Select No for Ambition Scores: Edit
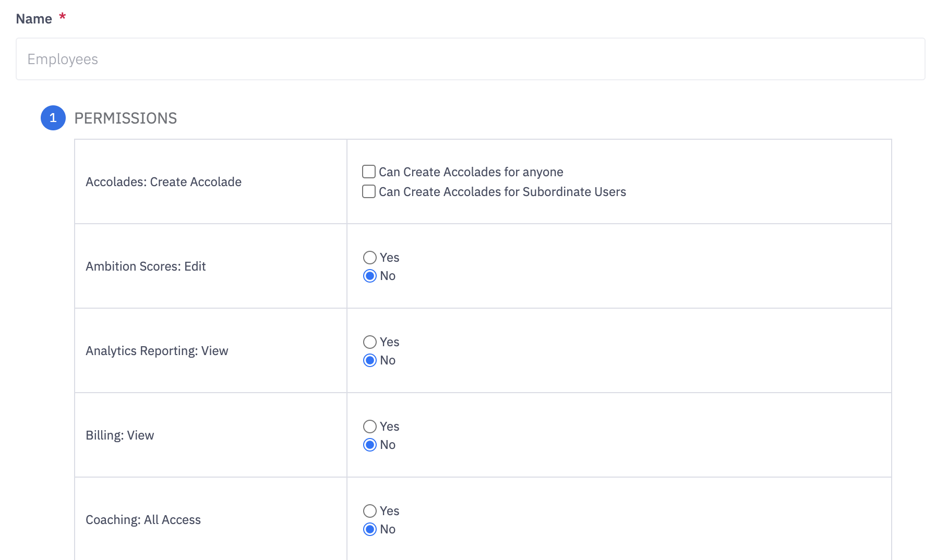This screenshot has height=560, width=936. pyautogui.click(x=370, y=276)
